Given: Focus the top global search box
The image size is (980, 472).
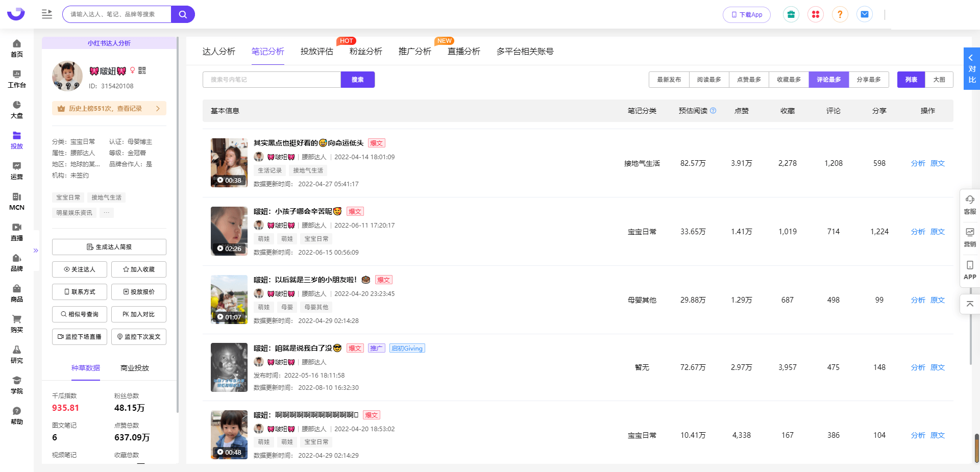Looking at the screenshot, I should click(x=117, y=14).
